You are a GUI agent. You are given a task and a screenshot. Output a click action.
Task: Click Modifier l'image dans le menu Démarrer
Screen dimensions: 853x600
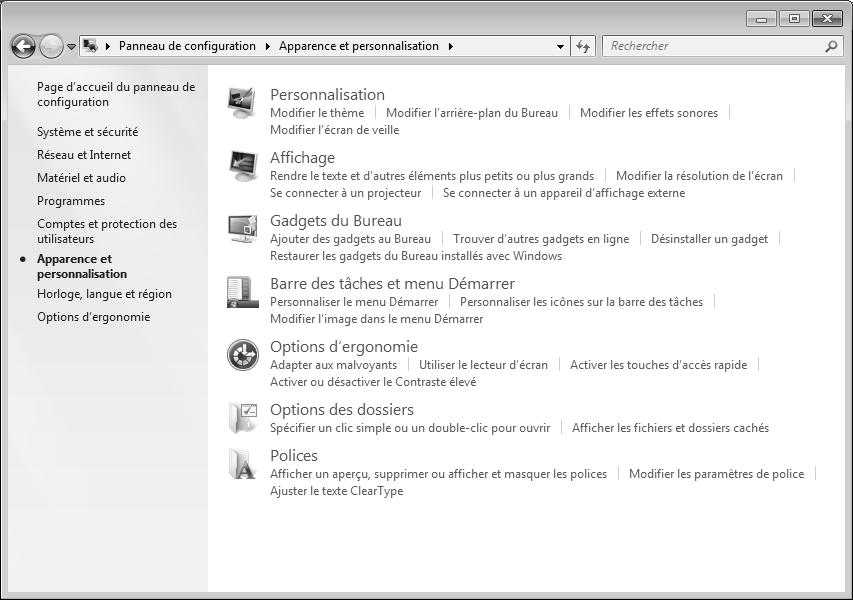coord(376,319)
